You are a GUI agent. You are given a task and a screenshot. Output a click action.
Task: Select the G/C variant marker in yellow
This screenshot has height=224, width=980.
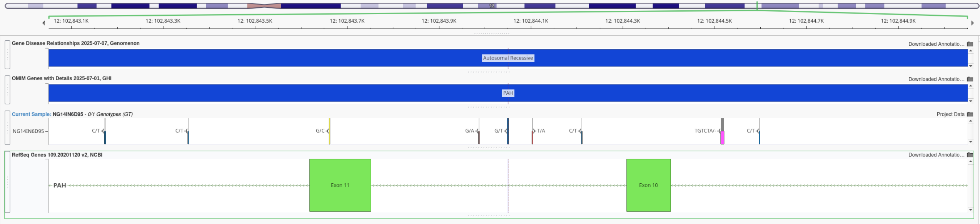(x=329, y=131)
